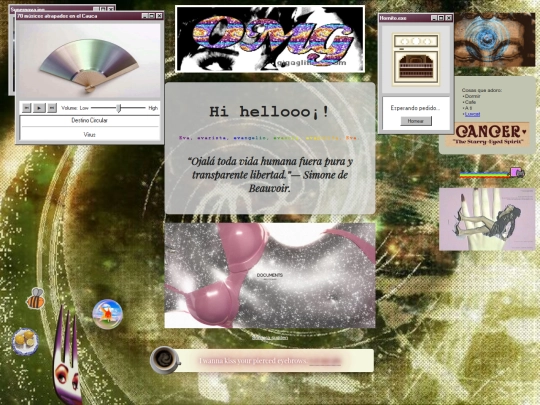Click the bee icon
This screenshot has height=405, width=540.
coord(36,298)
